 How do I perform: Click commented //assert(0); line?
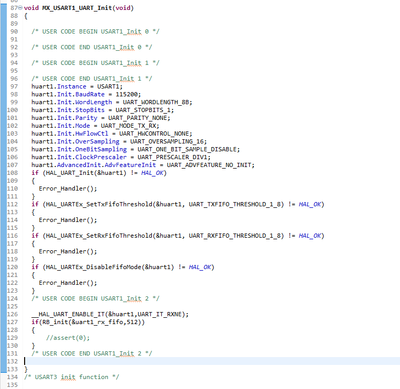point(68,338)
